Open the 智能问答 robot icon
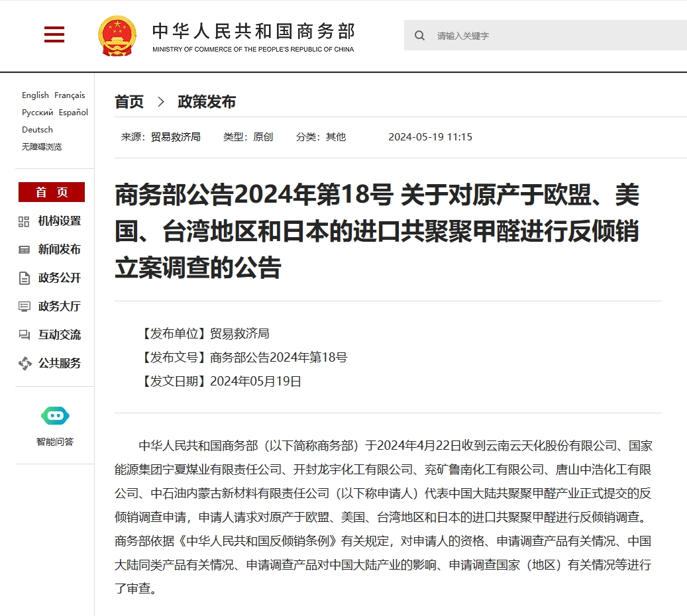The width and height of the screenshot is (687, 616). 55,415
